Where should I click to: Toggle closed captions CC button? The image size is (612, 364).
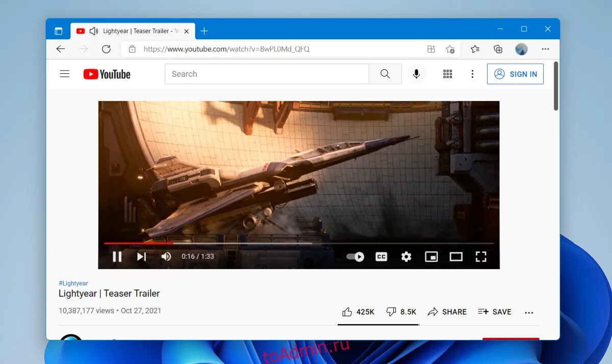[x=381, y=256]
